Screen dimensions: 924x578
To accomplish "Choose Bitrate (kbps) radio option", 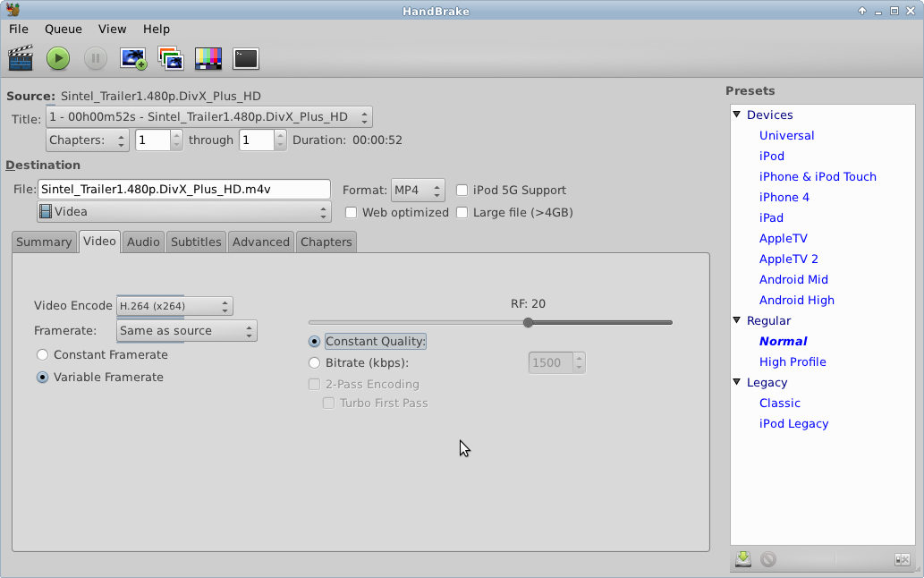I will coord(315,363).
